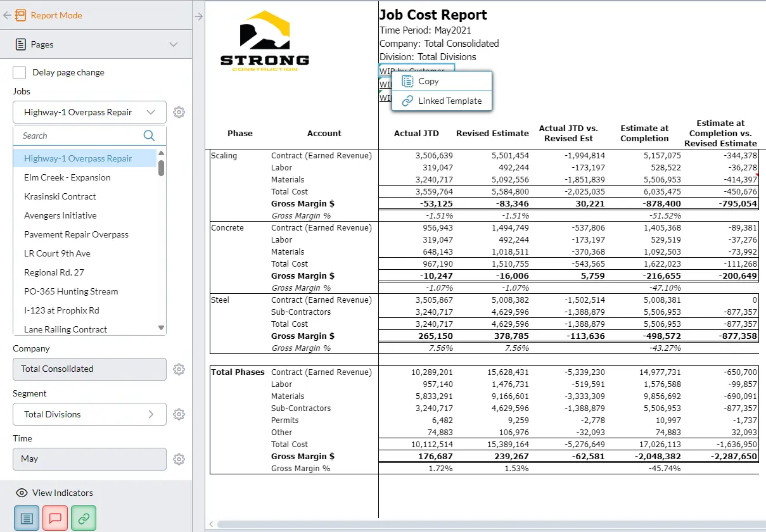Image resolution: width=766 pixels, height=532 pixels.
Task: Open settings gear for Jobs selector
Action: click(x=179, y=112)
